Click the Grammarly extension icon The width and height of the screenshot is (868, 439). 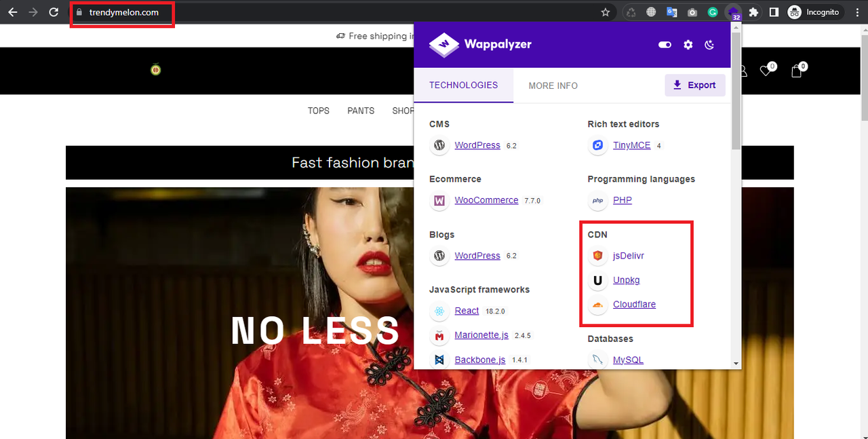(713, 12)
